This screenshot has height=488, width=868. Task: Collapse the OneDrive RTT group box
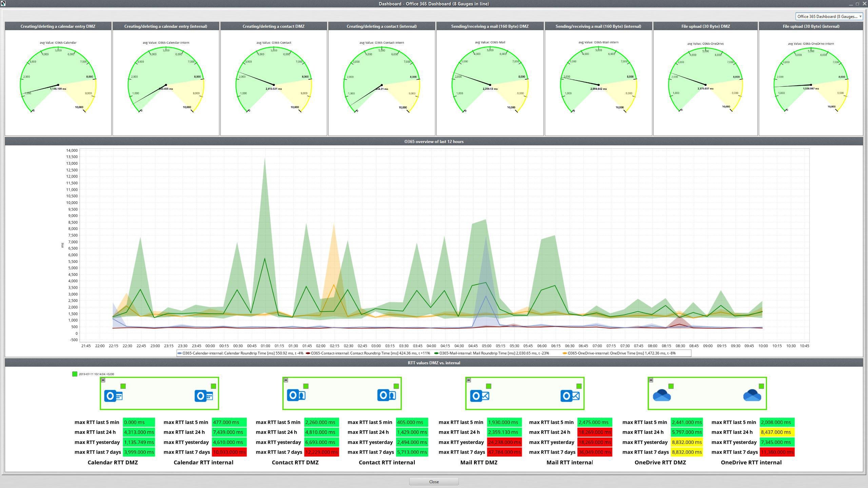click(651, 380)
